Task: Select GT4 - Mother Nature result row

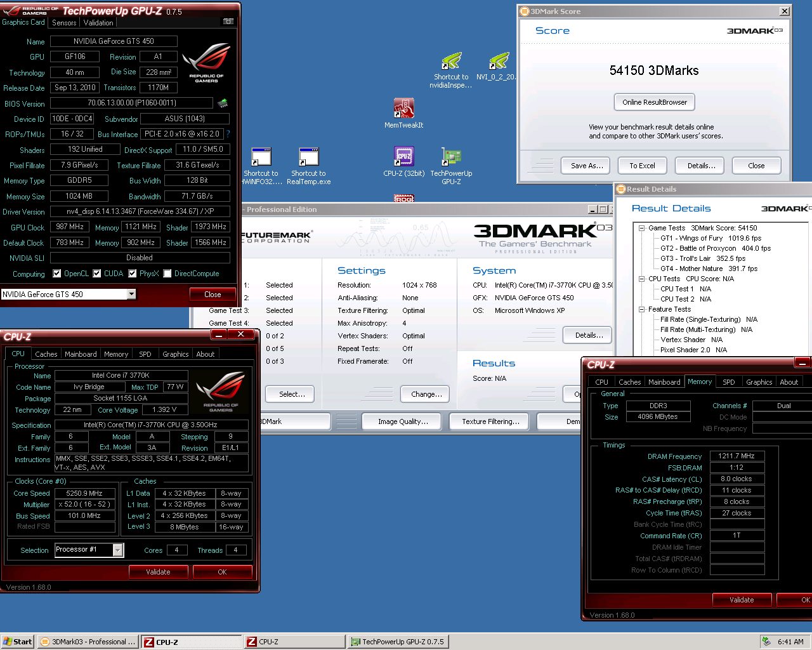Action: [x=709, y=269]
